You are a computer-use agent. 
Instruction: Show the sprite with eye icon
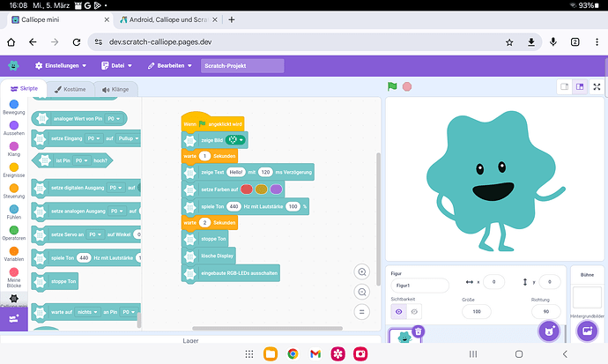coord(398,312)
